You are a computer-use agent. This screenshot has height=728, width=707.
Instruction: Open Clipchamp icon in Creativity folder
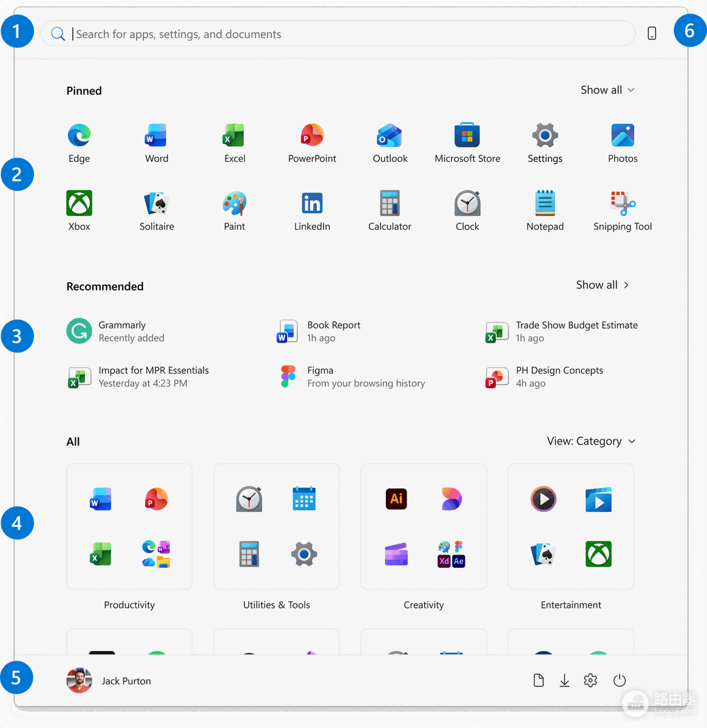(396, 554)
